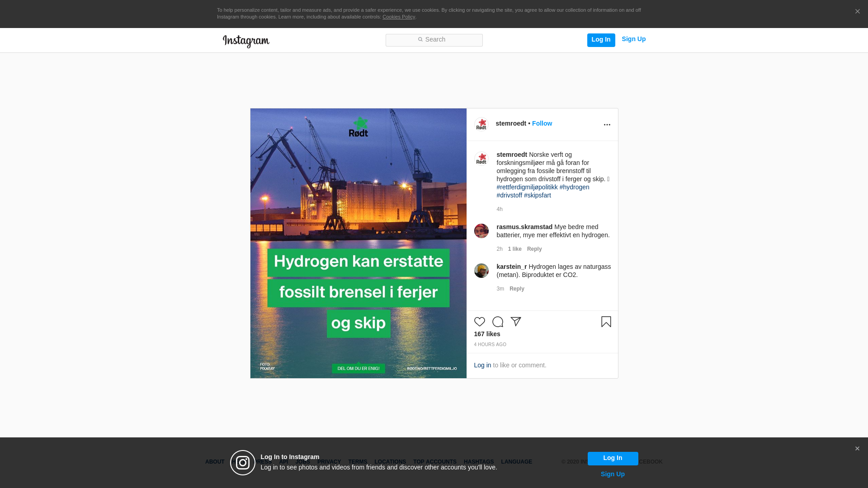This screenshot has width=868, height=488.
Task: Open the Rødt hydrogen post image
Action: [x=359, y=243]
